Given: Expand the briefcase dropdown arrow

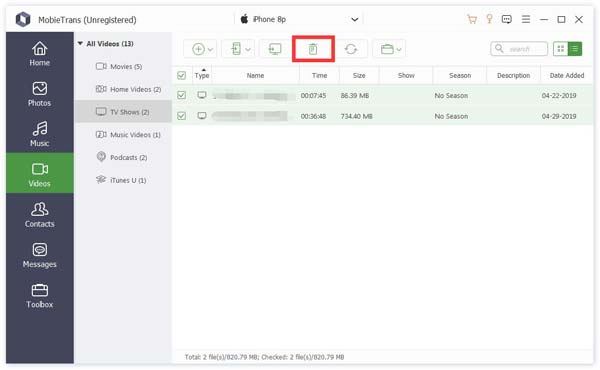Looking at the screenshot, I should pos(399,49).
